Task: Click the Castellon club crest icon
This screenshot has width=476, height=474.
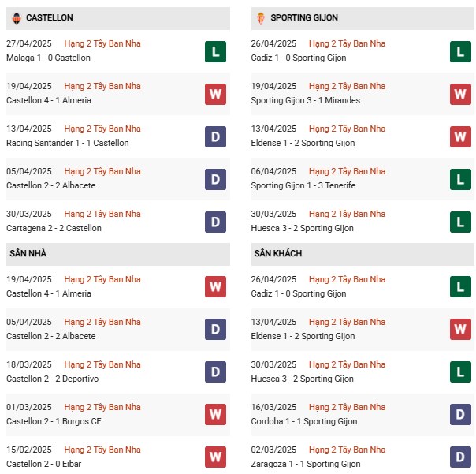Action: 17,19
